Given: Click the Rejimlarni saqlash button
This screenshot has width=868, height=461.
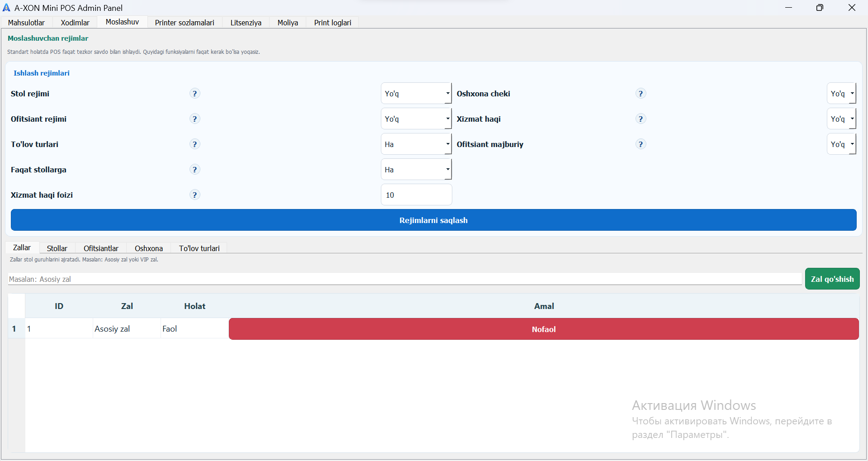Looking at the screenshot, I should coord(433,220).
